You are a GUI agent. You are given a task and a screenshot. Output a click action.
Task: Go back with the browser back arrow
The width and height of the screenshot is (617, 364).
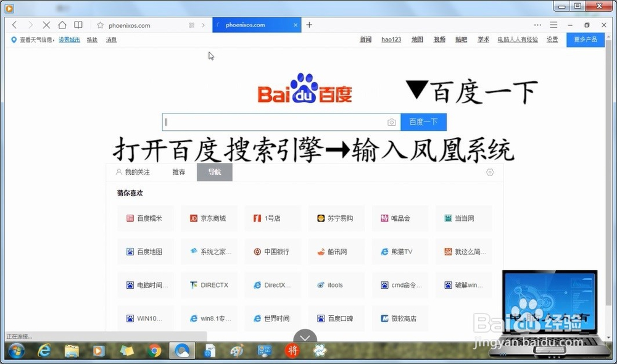click(15, 25)
